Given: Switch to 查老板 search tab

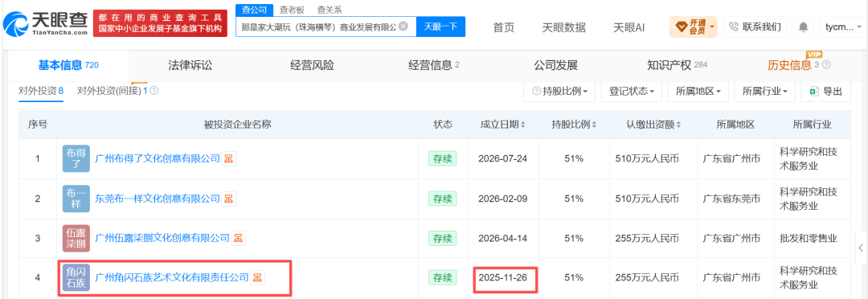Looking at the screenshot, I should pos(291,10).
